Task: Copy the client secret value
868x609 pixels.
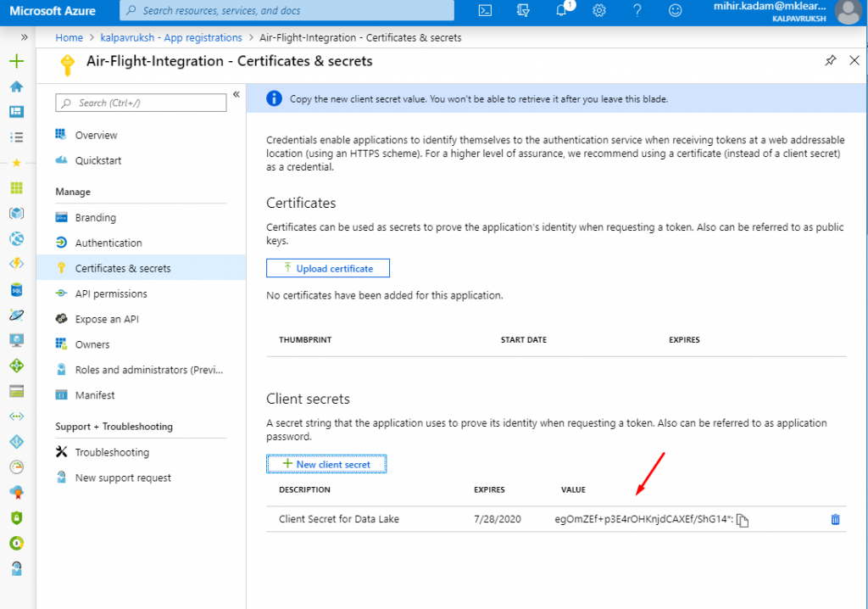Action: 743,520
